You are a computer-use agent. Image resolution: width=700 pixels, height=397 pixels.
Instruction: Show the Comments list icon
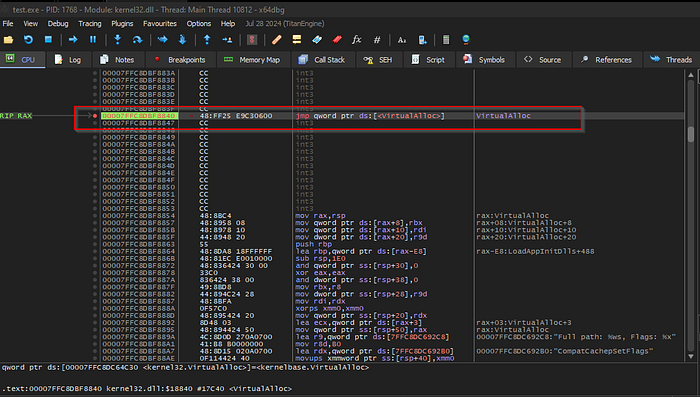click(x=296, y=40)
